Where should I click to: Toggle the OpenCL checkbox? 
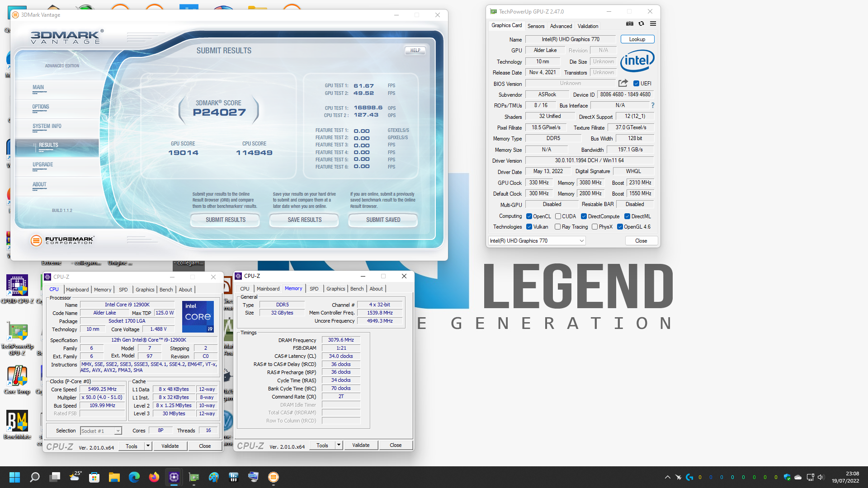pos(529,216)
